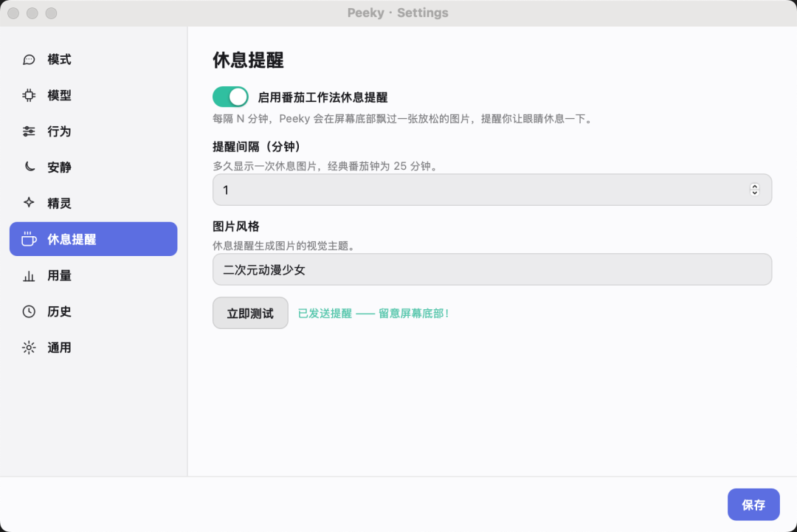Click the 已发送提醒 status message
The image size is (797, 532).
[373, 314]
